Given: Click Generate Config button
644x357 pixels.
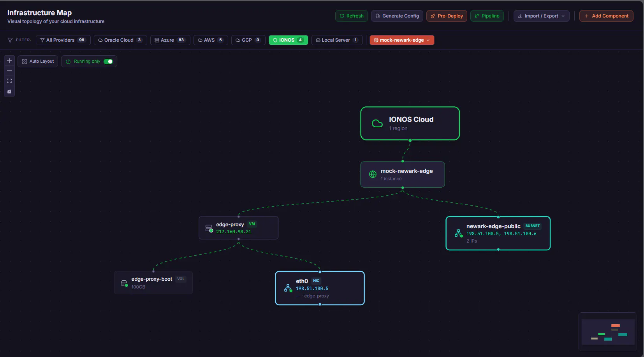Looking at the screenshot, I should (397, 16).
